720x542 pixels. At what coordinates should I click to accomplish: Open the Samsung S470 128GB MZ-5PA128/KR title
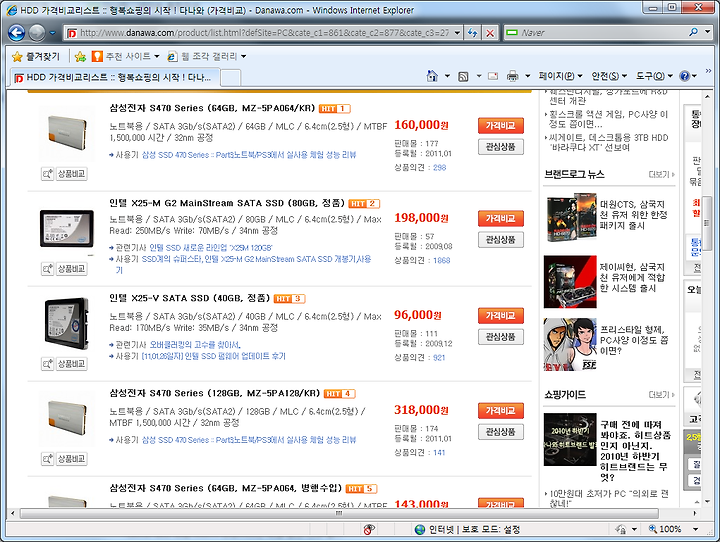pyautogui.click(x=214, y=393)
